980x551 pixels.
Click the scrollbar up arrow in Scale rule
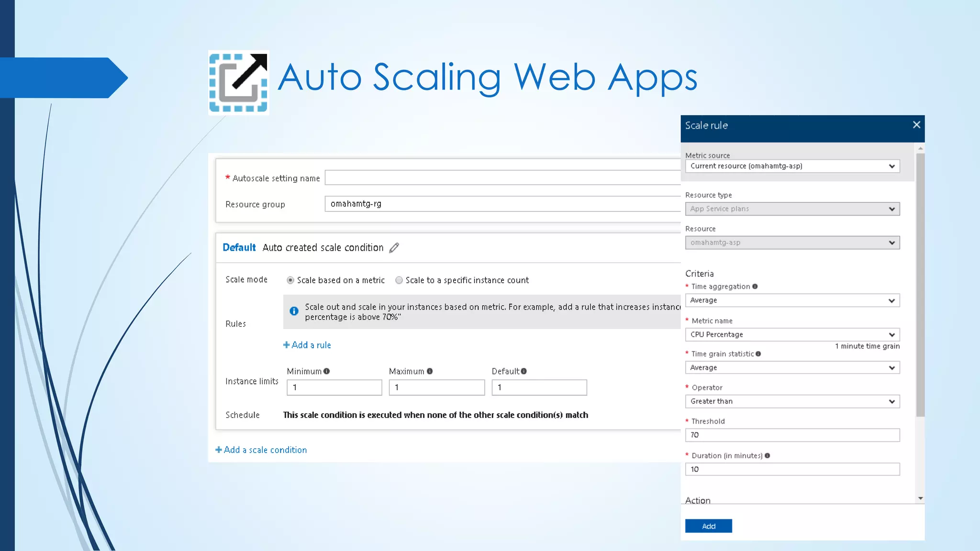point(920,149)
